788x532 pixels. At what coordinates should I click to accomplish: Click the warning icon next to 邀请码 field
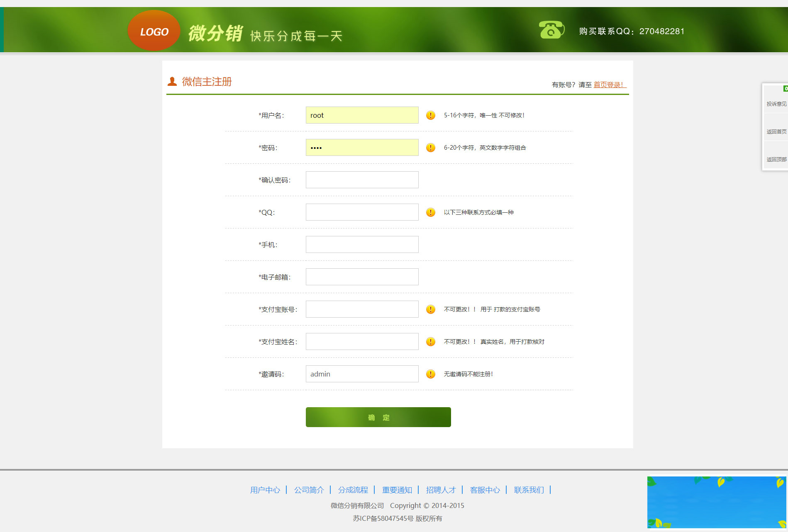pyautogui.click(x=430, y=374)
